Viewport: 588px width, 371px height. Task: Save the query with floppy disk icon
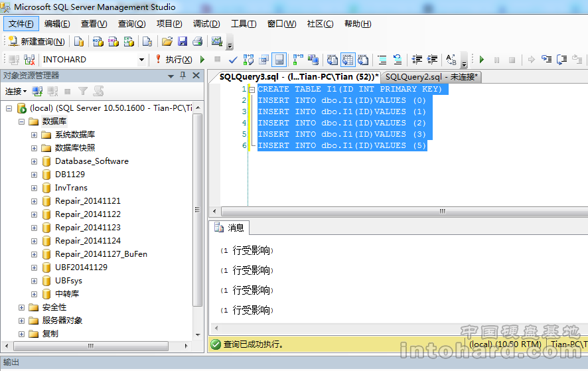tap(183, 41)
